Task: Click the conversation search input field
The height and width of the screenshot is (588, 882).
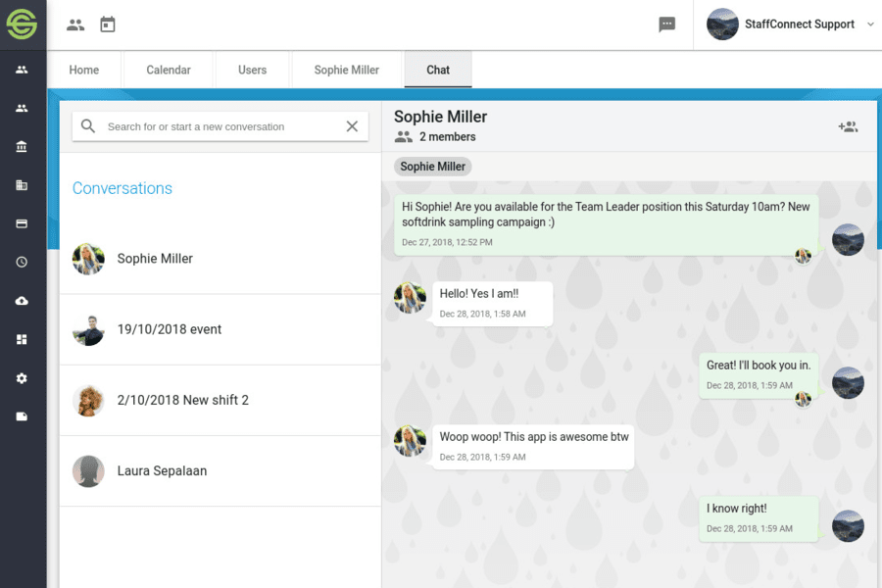Action: [x=220, y=126]
